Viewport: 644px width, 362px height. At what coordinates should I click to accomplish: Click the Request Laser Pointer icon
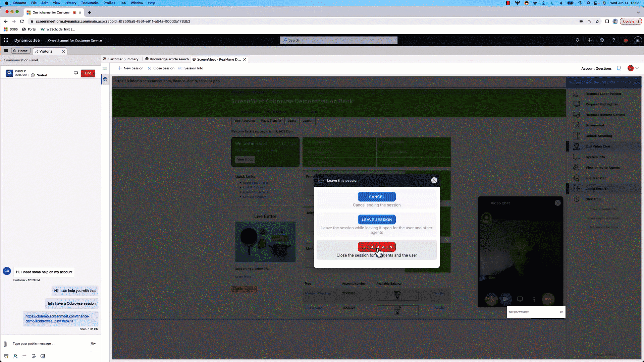click(576, 93)
